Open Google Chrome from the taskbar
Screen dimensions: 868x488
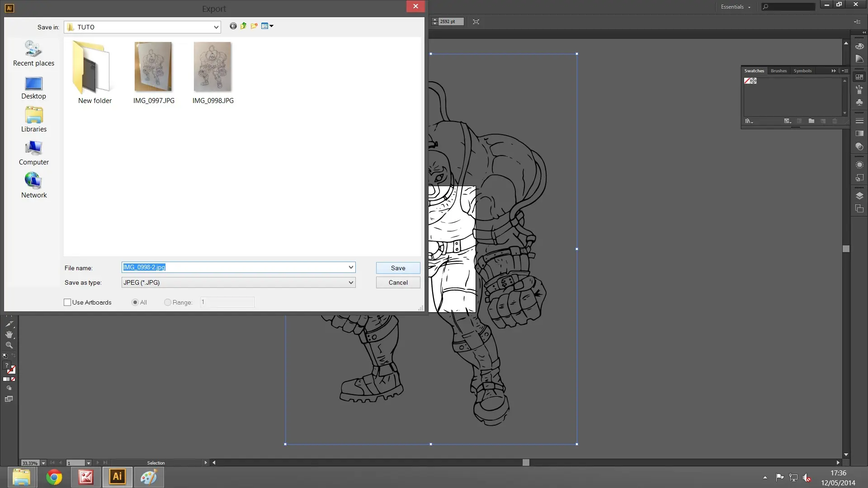54,477
